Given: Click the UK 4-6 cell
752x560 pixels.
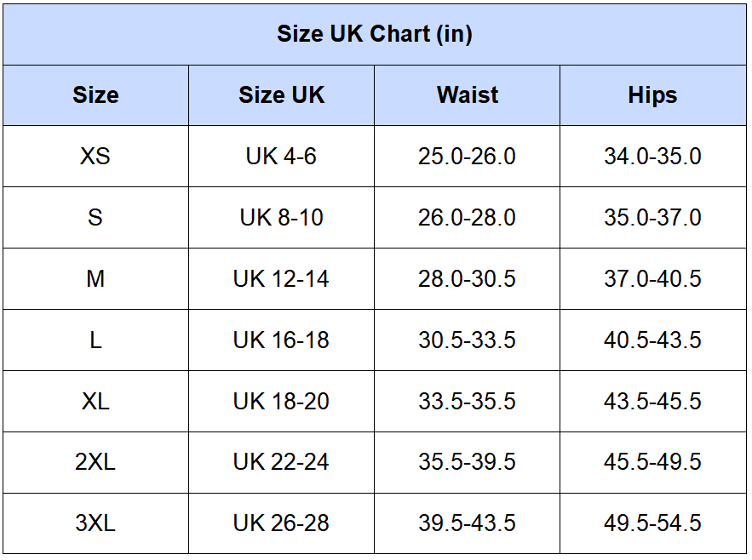Looking at the screenshot, I should click(282, 157).
